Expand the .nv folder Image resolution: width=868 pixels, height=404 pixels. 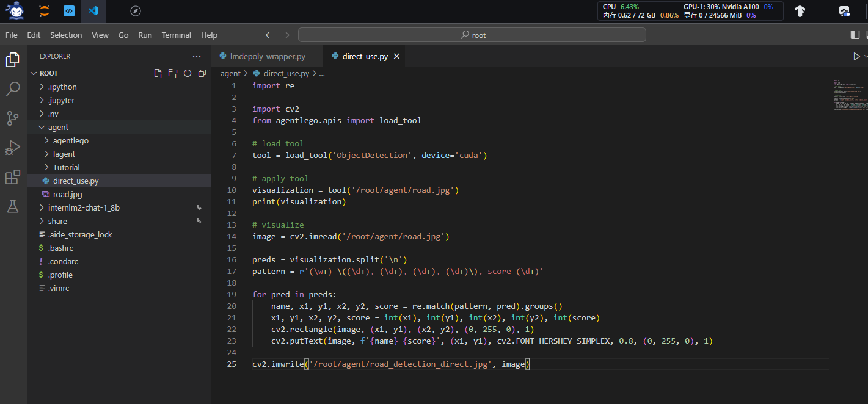[x=42, y=114]
